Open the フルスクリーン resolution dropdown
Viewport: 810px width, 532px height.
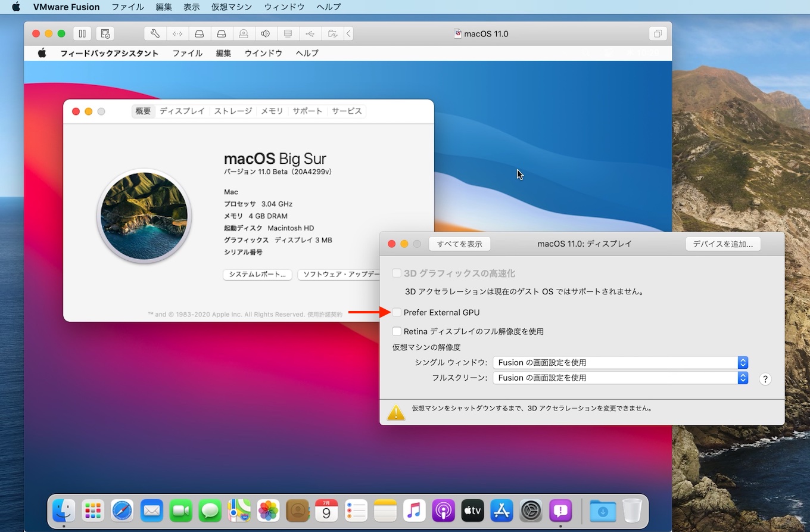pyautogui.click(x=620, y=378)
